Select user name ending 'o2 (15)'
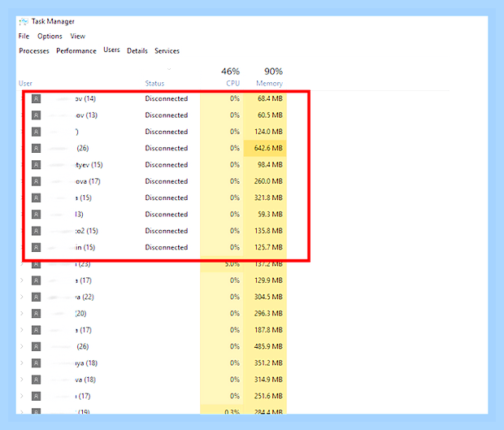Screen dimensions: 504x430 pos(87,231)
